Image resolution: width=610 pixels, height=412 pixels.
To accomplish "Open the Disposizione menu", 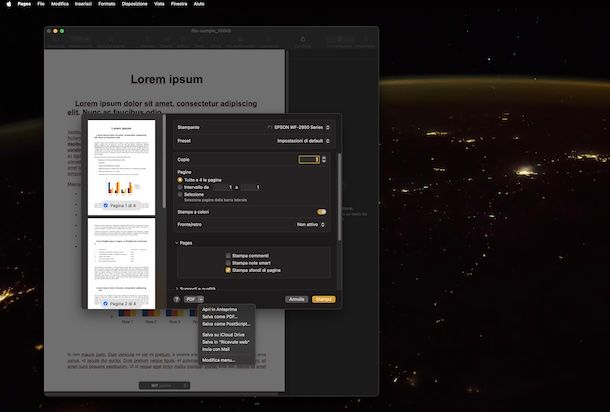I will point(134,4).
